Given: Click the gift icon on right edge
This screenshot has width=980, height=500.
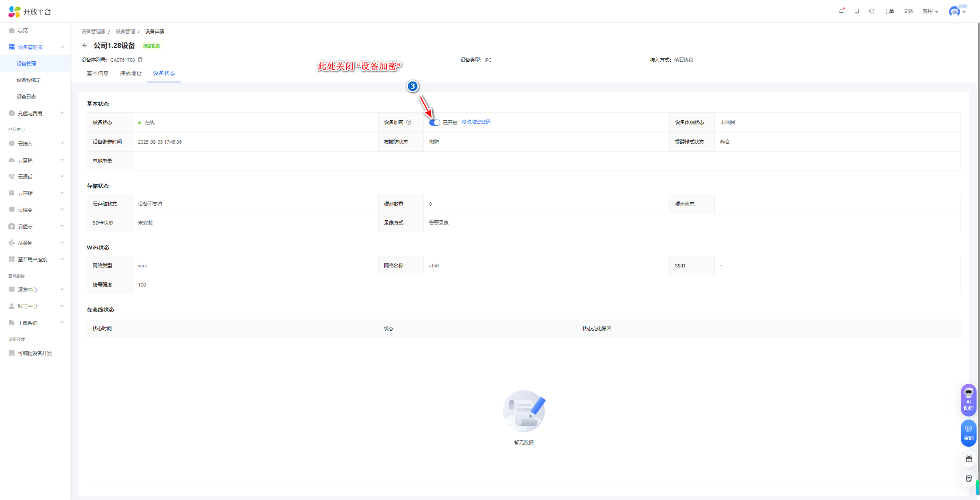Looking at the screenshot, I should point(969,459).
